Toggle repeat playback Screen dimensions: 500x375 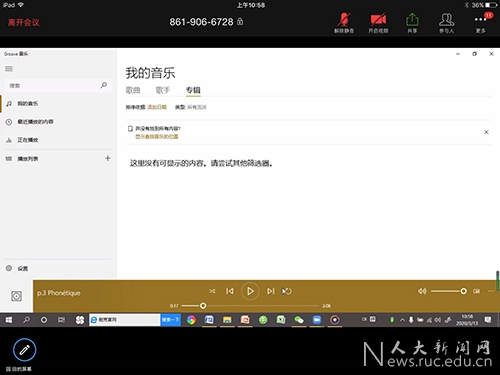click(287, 291)
